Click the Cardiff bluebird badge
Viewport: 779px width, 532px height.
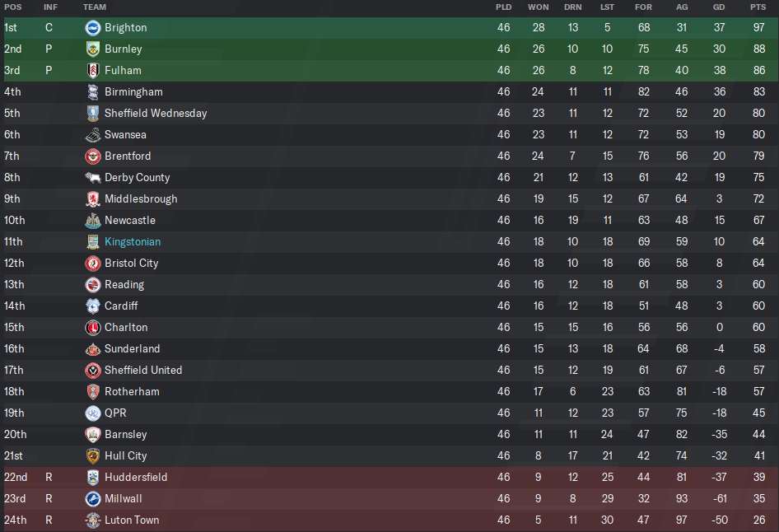coord(93,306)
